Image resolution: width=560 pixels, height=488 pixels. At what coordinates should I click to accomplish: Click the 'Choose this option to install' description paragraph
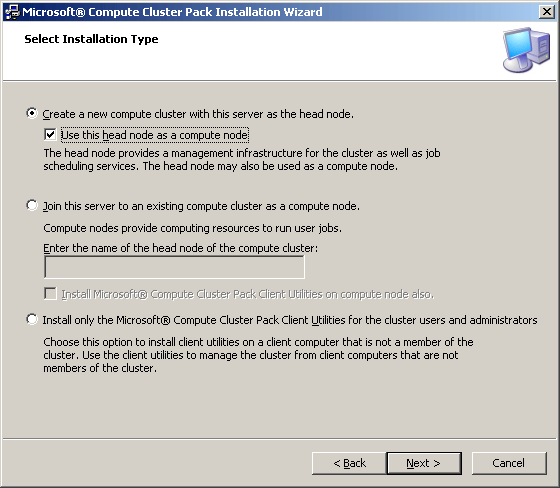tap(258, 355)
